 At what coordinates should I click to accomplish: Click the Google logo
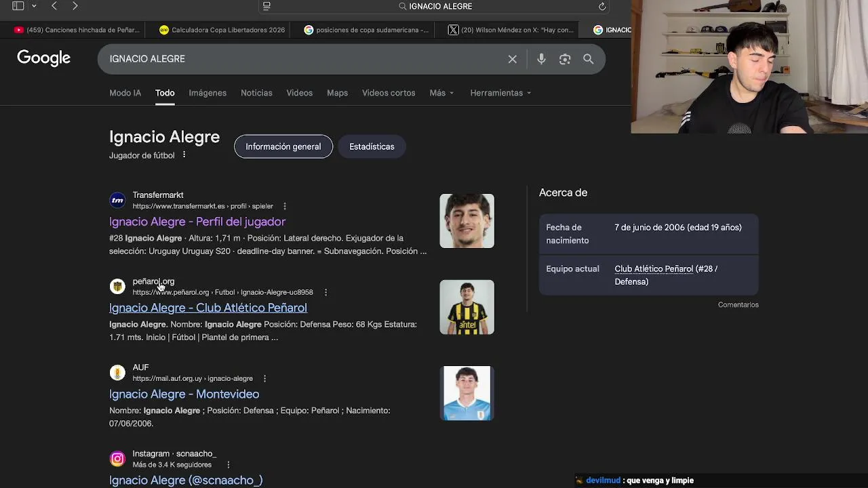[x=44, y=58]
